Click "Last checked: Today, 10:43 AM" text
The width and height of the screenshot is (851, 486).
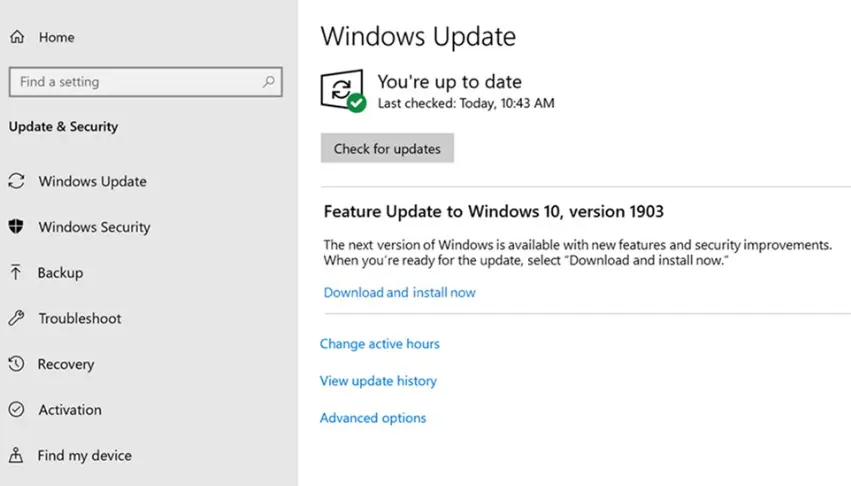click(x=466, y=103)
